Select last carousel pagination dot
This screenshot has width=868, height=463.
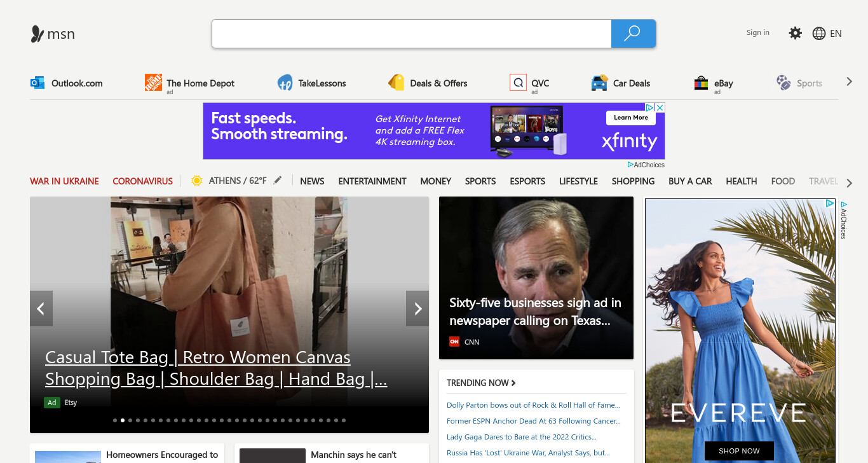[344, 420]
